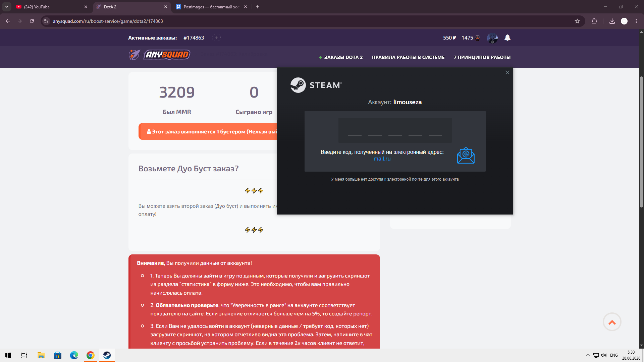This screenshot has height=362, width=644.
Task: Click the orange single-booster order banner
Action: click(x=208, y=131)
